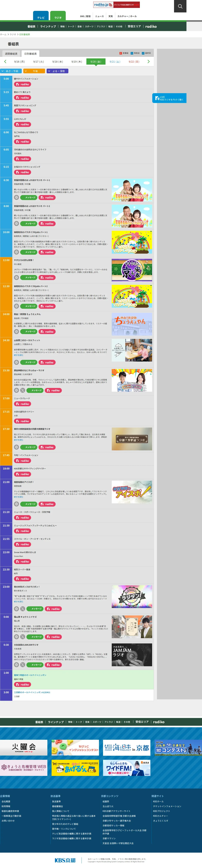
Task: Switch to the ラジオ tab
Action: point(58,16)
